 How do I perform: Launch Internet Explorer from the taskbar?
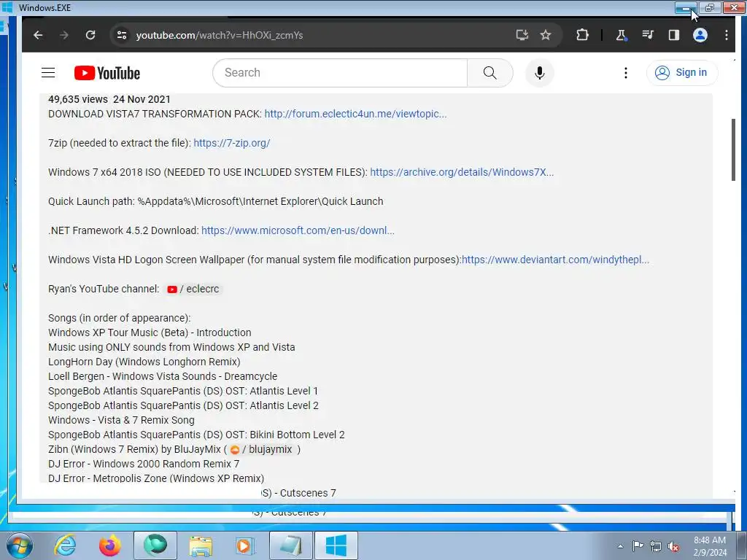(65, 545)
